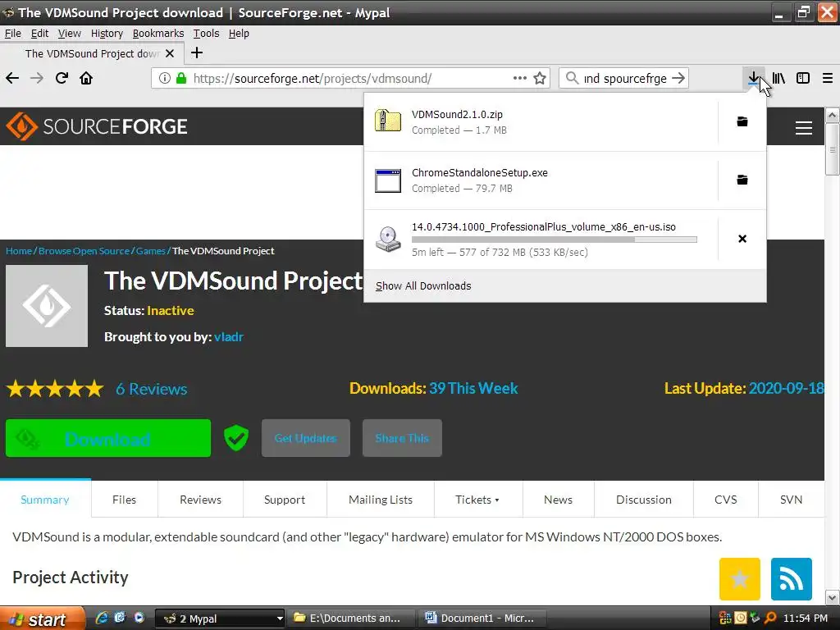Open the Help menu
Image resolution: width=840 pixels, height=630 pixels.
point(239,33)
